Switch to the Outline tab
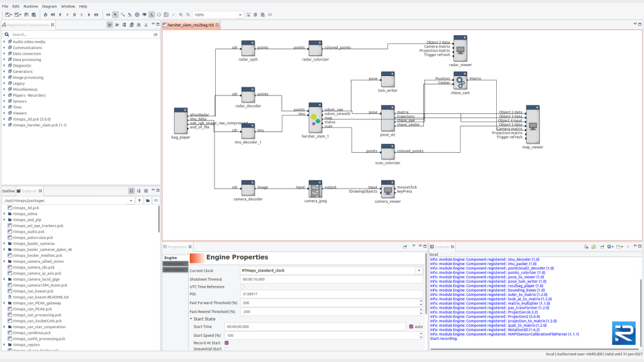Image resolution: width=644 pixels, height=362 pixels. pos(8,191)
